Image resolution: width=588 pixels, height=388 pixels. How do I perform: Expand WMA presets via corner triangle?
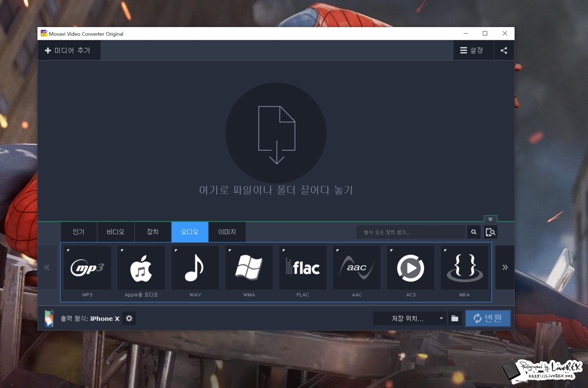tap(230, 251)
